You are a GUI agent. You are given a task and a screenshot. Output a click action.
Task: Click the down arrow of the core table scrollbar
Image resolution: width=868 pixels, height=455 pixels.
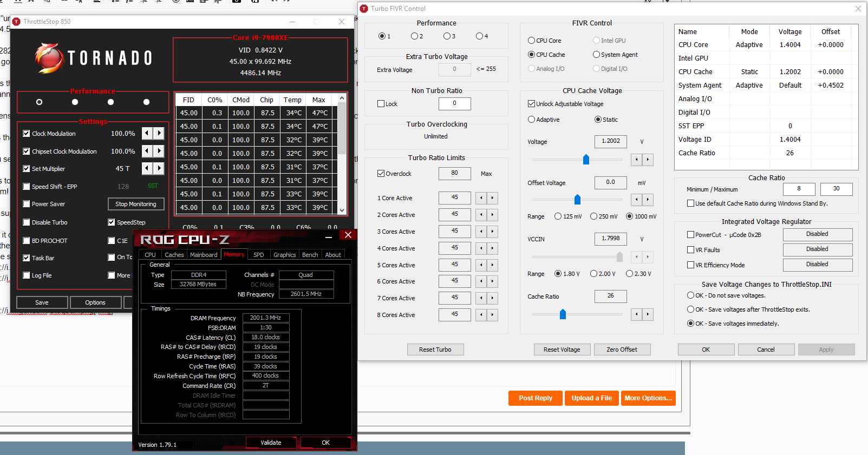point(342,210)
